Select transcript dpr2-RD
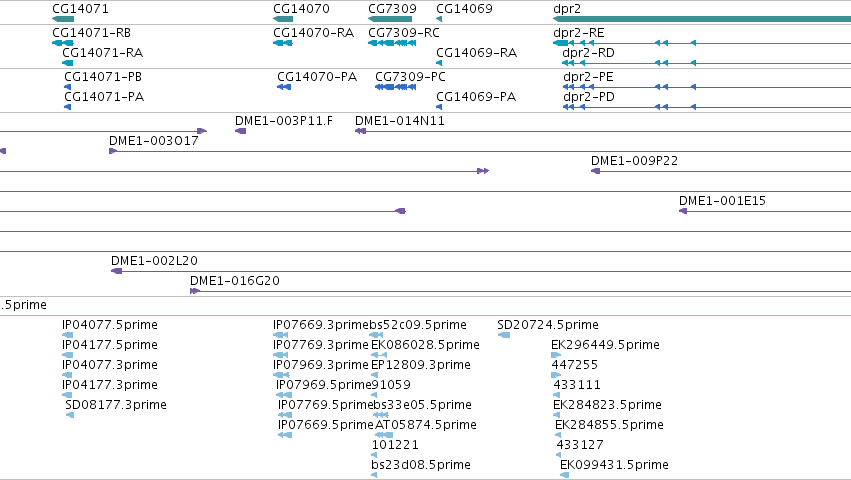Screen dimensions: 851x480 (588, 53)
